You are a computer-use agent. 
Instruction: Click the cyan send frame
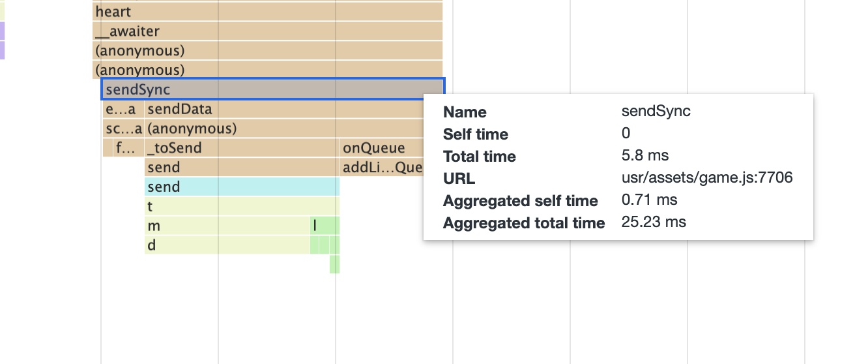click(x=242, y=187)
